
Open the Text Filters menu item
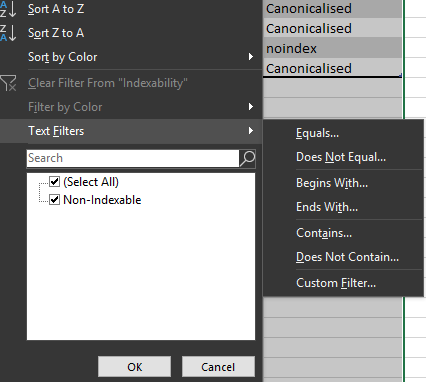click(131, 131)
